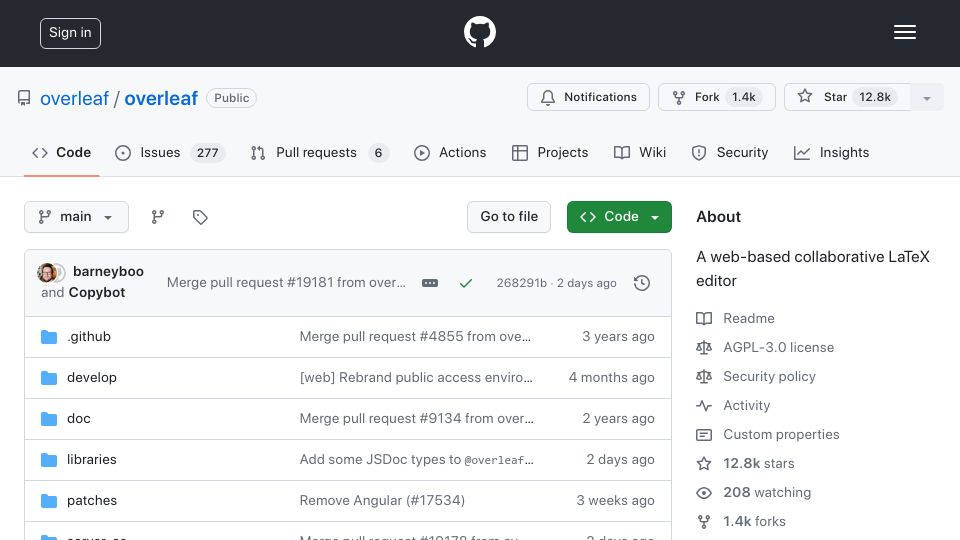Open the Insights tab

click(831, 152)
